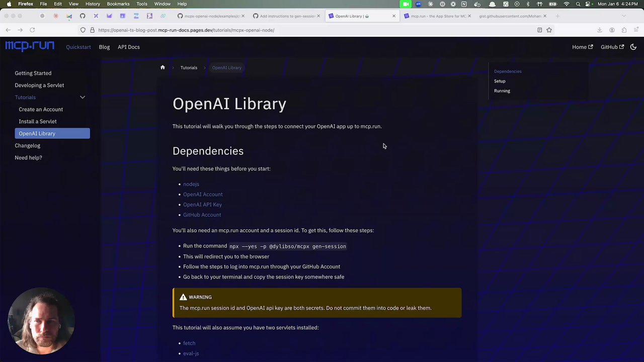Follow the eval-js servlet link

(x=191, y=353)
